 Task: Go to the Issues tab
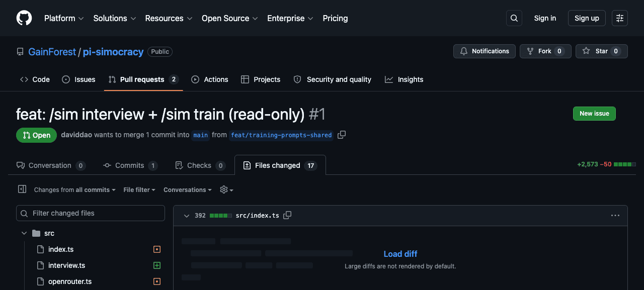(78, 79)
